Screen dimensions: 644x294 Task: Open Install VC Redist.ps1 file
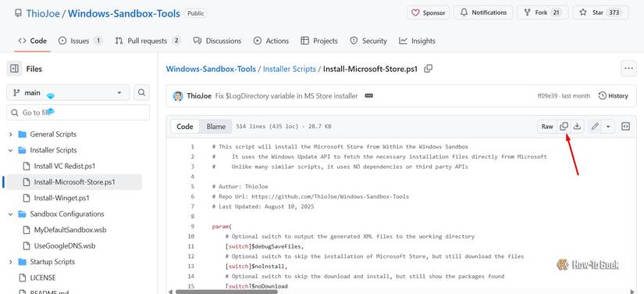point(65,166)
